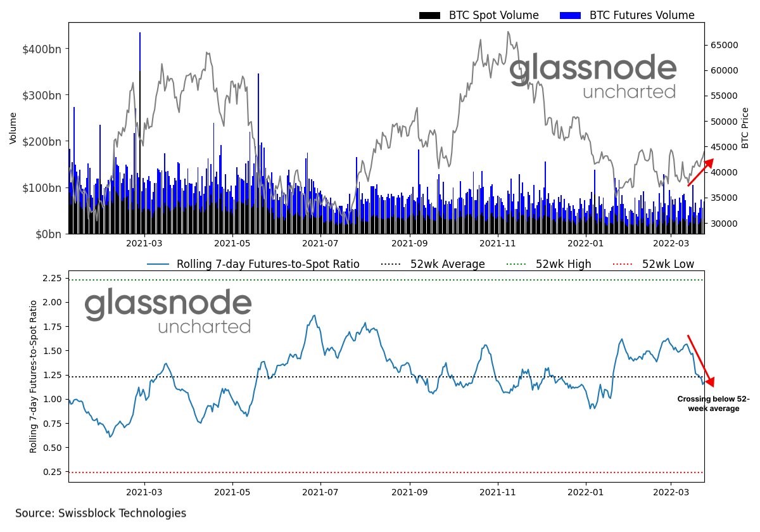Click the 2.25 tick on the ratio axis

[x=51, y=278]
